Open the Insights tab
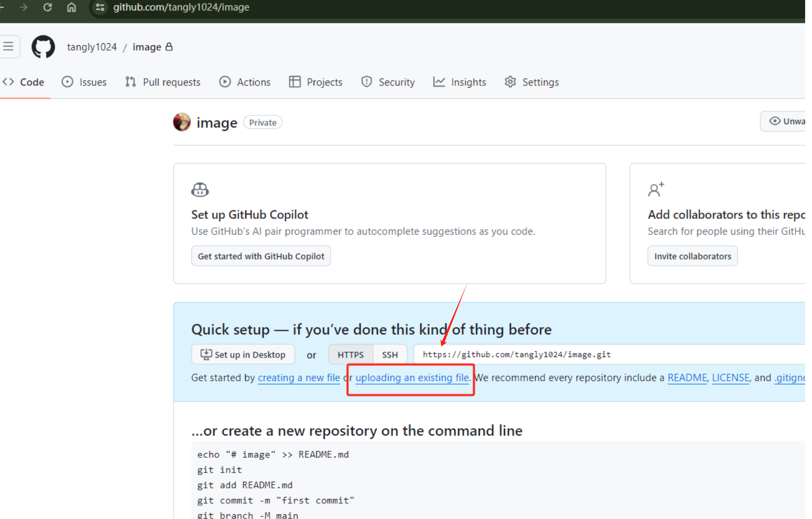 [460, 82]
